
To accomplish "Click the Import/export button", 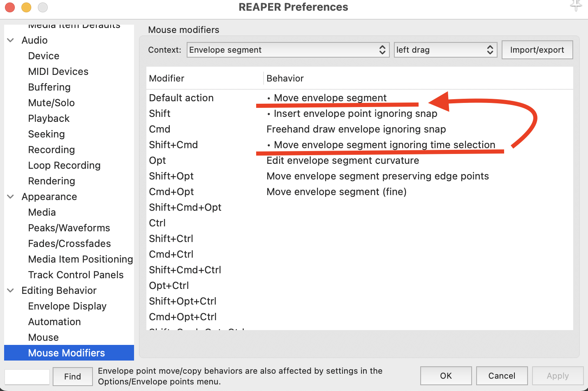I will 537,50.
